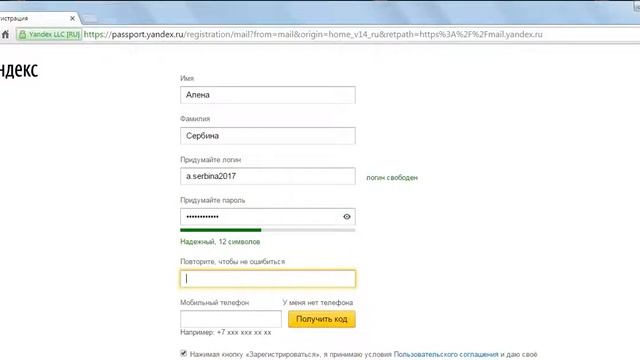Click the Имя field containing Алена
The image size is (640, 360).
coord(268,95)
